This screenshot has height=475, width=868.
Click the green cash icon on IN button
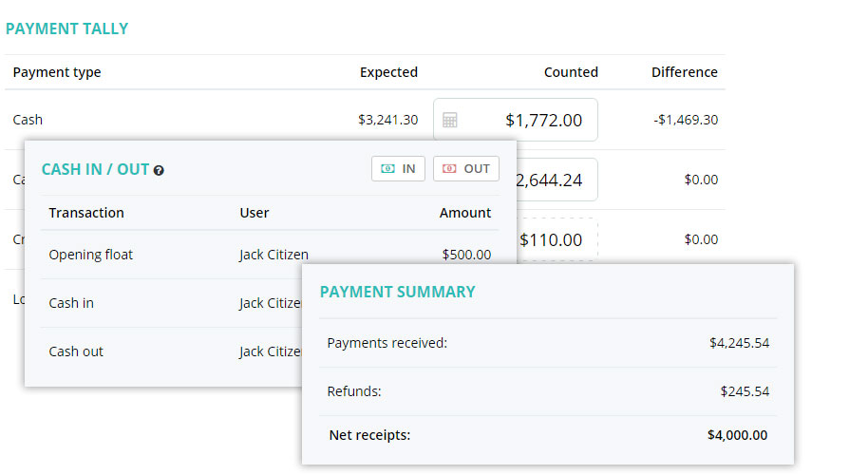(x=388, y=169)
